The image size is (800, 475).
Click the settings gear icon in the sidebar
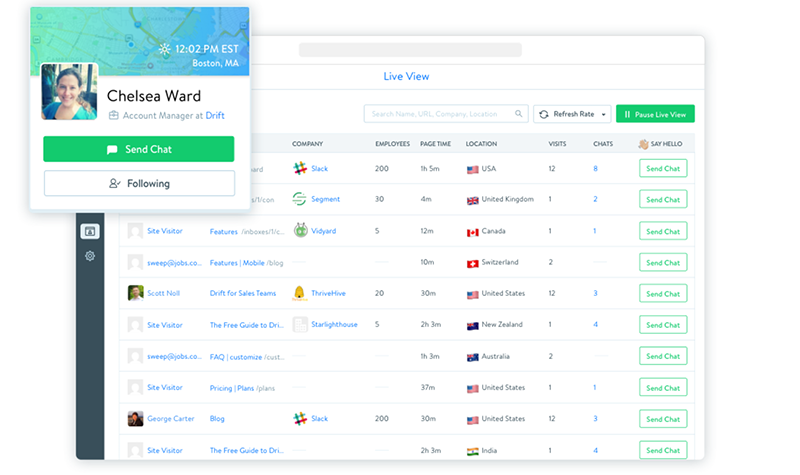click(90, 256)
